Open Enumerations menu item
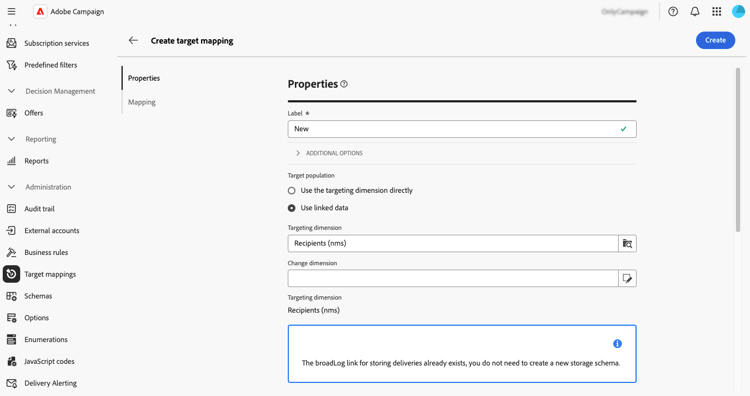This screenshot has height=396, width=750. coord(46,340)
